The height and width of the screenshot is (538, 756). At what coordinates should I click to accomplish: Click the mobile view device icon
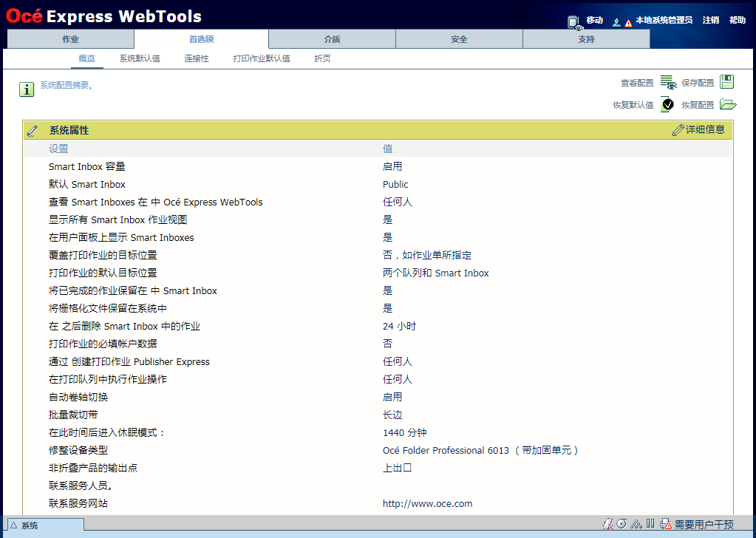(x=574, y=22)
